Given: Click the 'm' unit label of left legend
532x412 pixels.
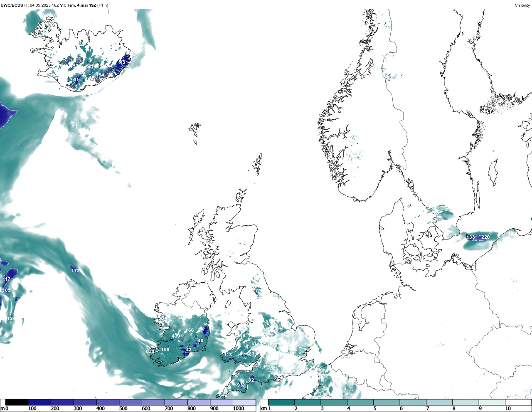Looking at the screenshot, I should [2, 409].
